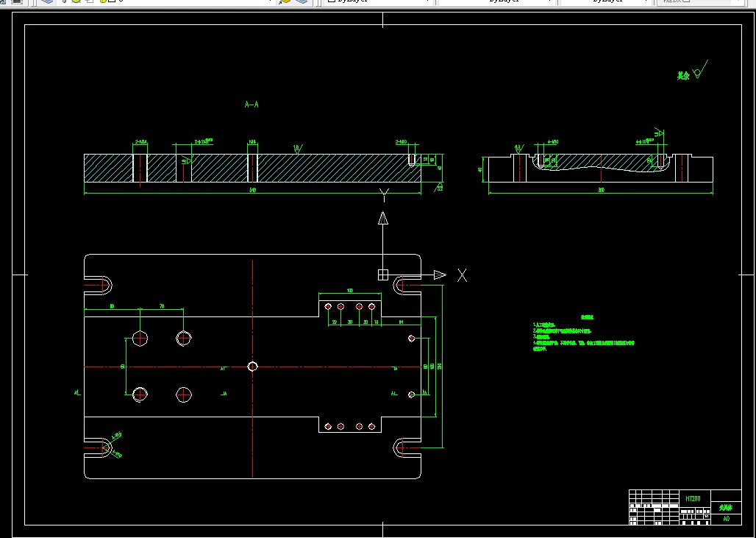The image size is (756, 538).
Task: Select the center circle in the plan view
Action: click(x=252, y=367)
